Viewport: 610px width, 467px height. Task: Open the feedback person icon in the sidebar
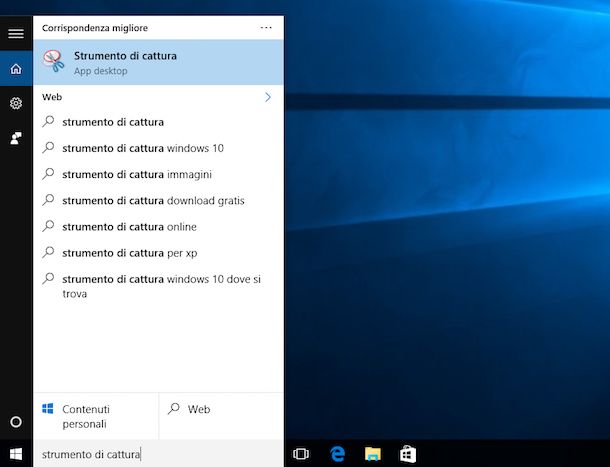tap(16, 138)
